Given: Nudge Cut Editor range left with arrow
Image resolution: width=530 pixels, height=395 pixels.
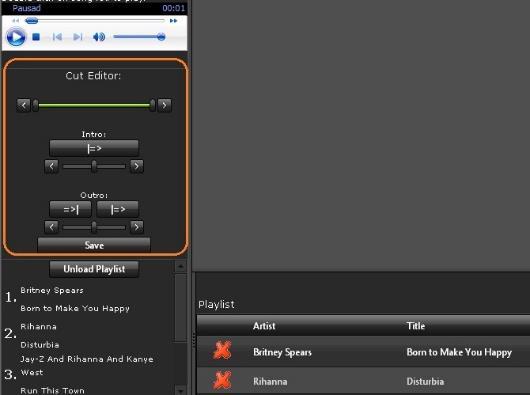Looking at the screenshot, I should [24, 105].
